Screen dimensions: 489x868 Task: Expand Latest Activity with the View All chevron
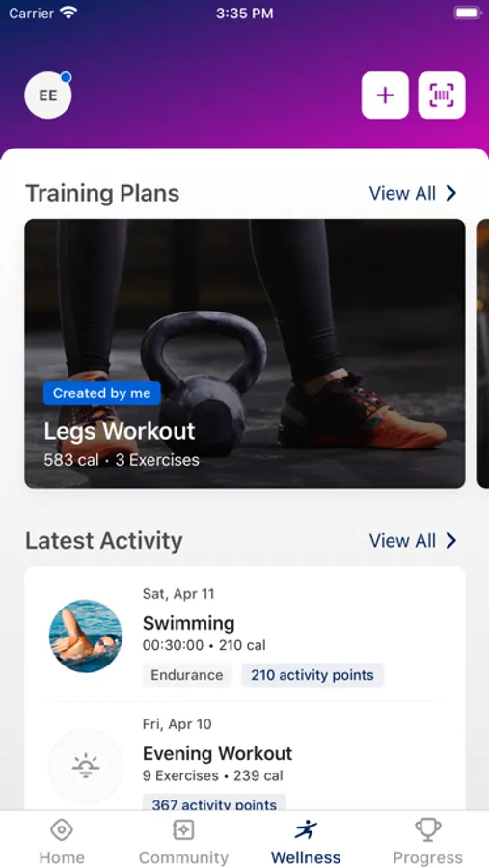tap(451, 540)
